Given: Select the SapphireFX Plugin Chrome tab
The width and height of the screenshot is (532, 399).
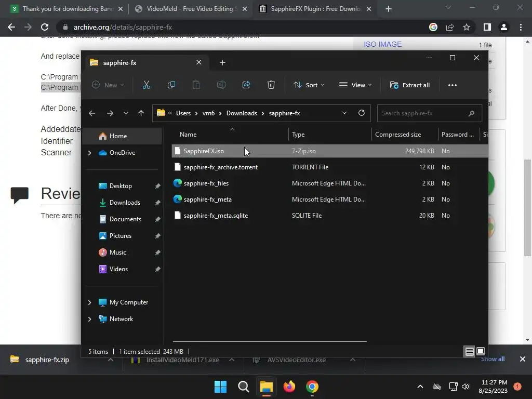Looking at the screenshot, I should click(314, 9).
